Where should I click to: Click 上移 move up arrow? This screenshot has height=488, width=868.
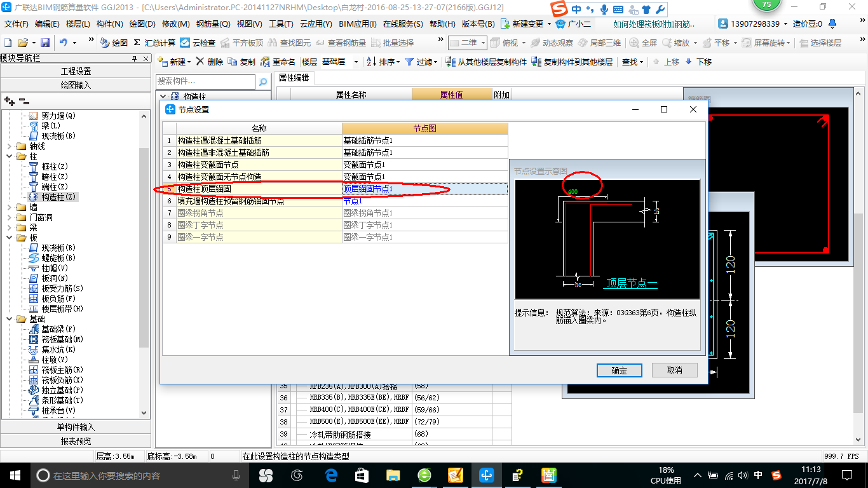[x=665, y=62]
